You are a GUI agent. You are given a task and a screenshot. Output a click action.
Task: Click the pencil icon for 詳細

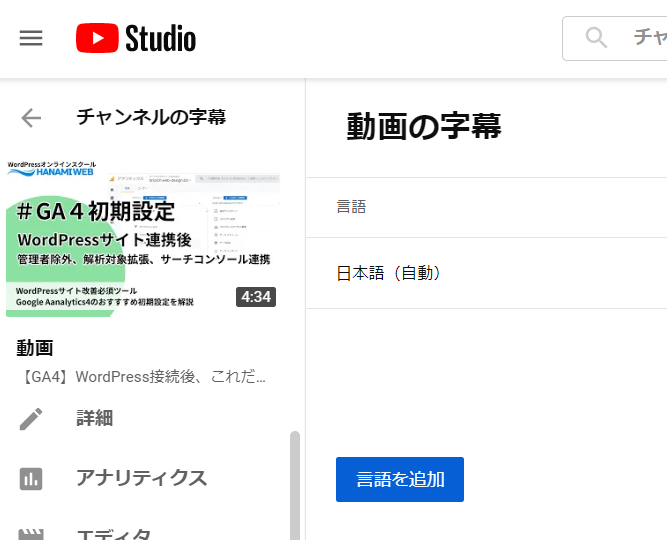31,418
